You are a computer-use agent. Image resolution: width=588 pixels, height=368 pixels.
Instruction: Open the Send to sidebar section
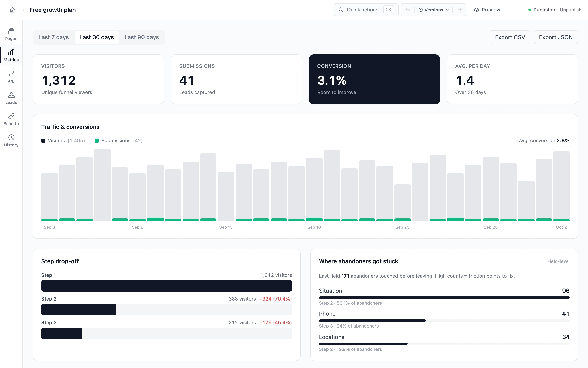coord(11,119)
